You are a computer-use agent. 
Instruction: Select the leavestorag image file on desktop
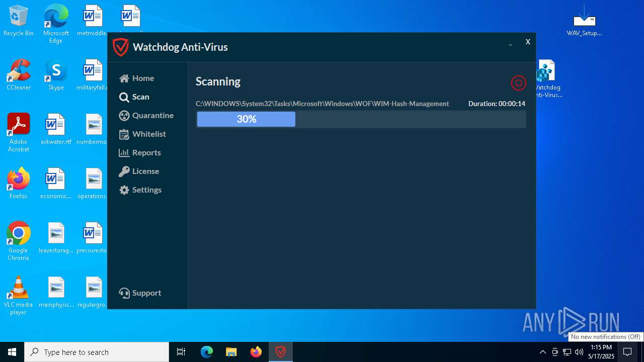coord(56,238)
